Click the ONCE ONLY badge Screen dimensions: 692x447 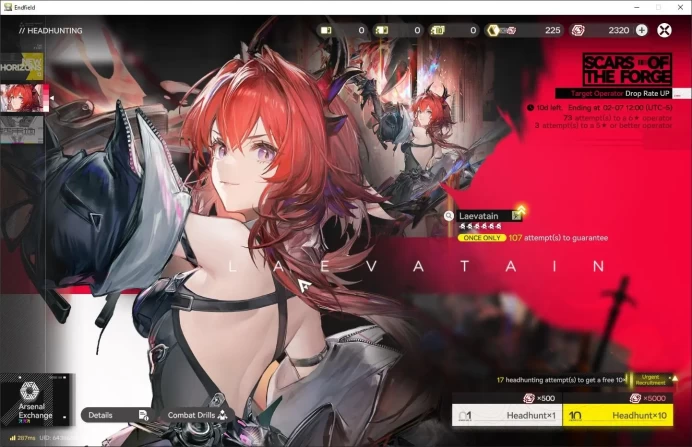click(481, 238)
